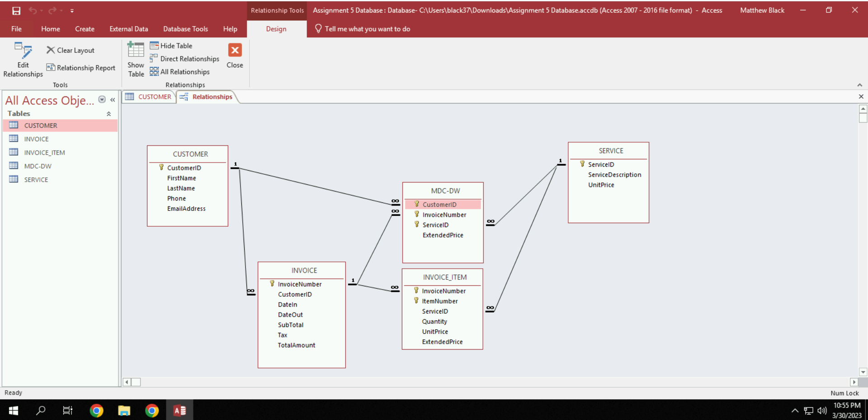This screenshot has width=868, height=420.
Task: Select DateOut field in INVOICE table
Action: [x=290, y=315]
